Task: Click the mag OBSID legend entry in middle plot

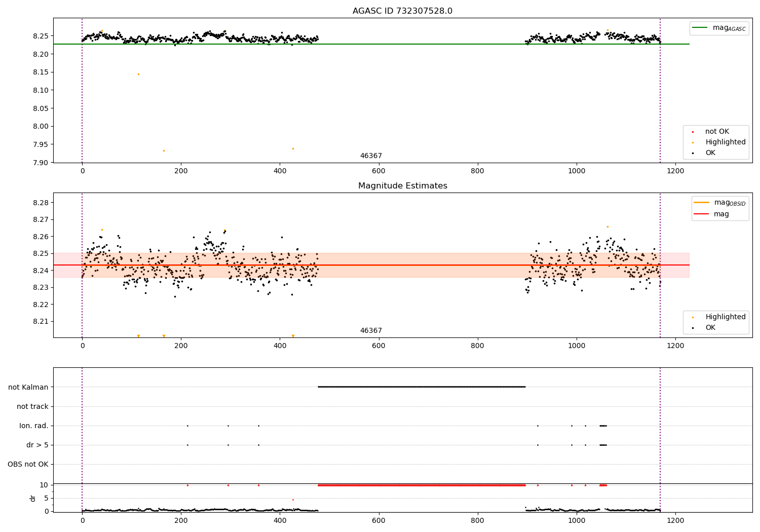Action: (x=720, y=203)
